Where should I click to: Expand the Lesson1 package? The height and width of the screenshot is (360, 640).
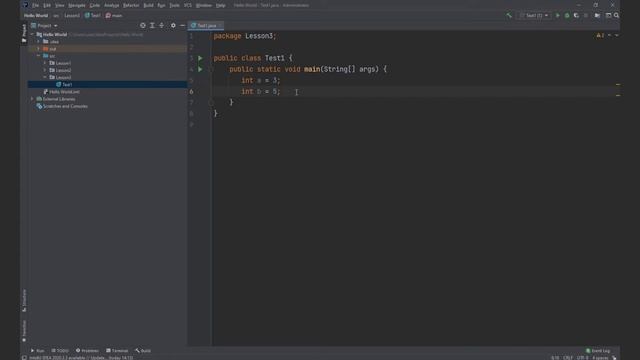45,63
